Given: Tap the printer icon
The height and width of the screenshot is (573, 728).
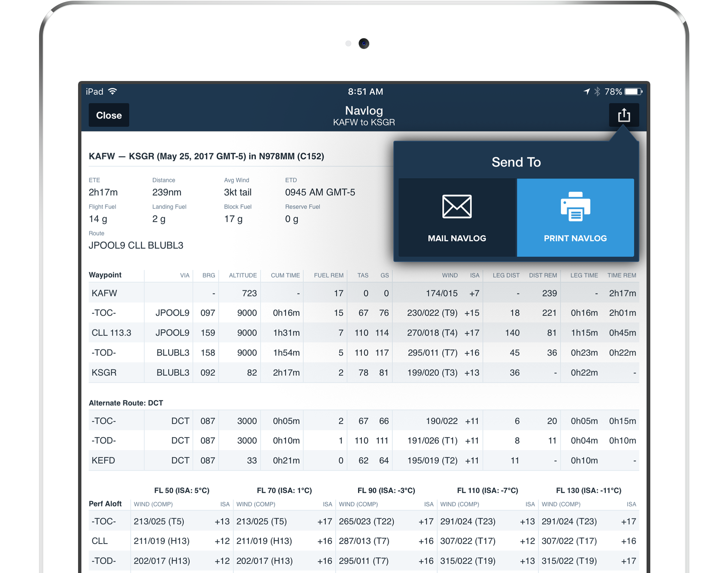Looking at the screenshot, I should pos(576,207).
